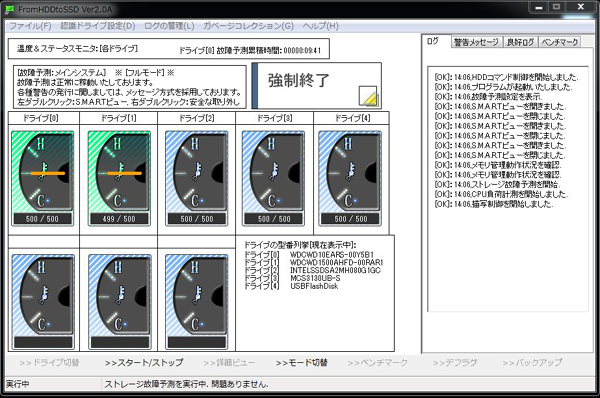
Task: Click the 実行中 status bar text
Action: tap(18, 384)
